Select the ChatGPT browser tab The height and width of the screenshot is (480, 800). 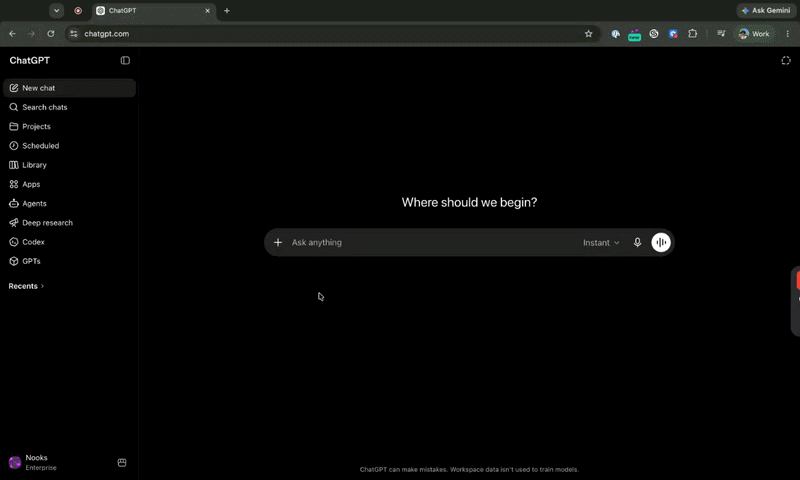(153, 11)
